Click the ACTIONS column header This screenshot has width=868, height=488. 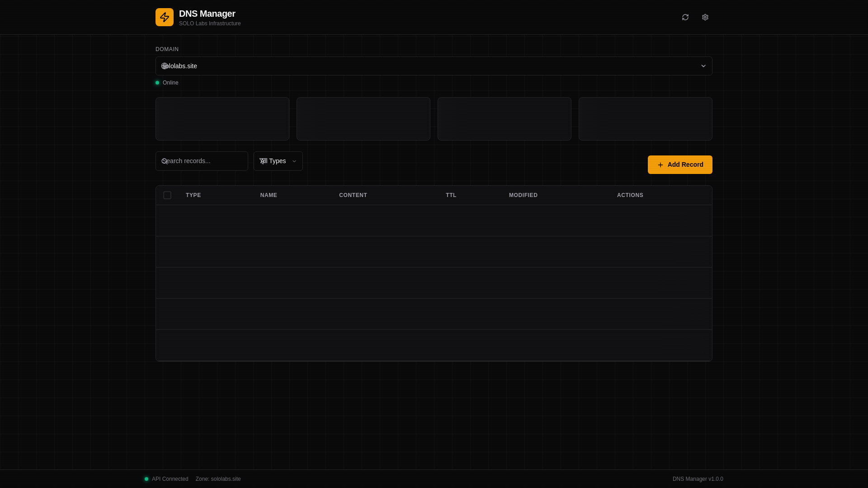point(630,195)
